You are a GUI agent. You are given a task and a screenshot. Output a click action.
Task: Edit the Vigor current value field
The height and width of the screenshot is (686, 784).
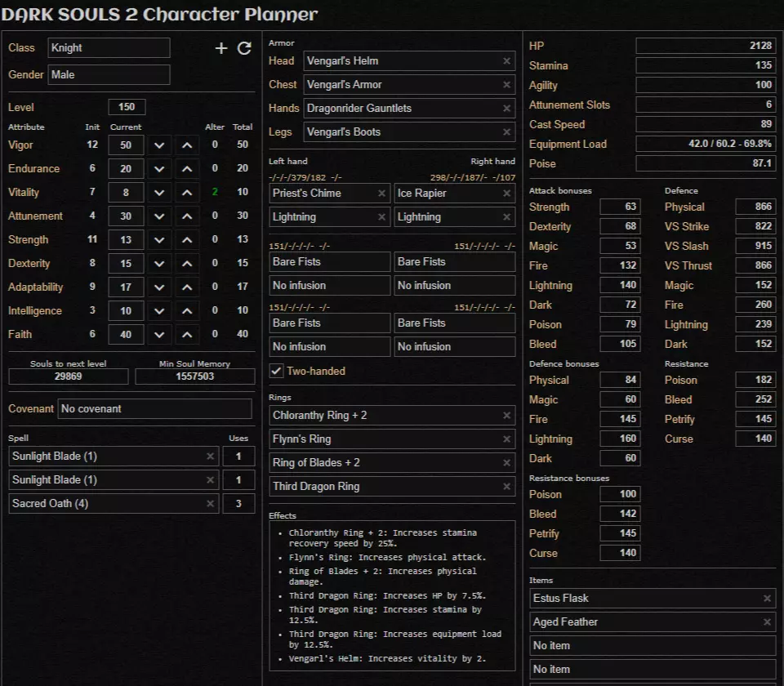tap(126, 145)
